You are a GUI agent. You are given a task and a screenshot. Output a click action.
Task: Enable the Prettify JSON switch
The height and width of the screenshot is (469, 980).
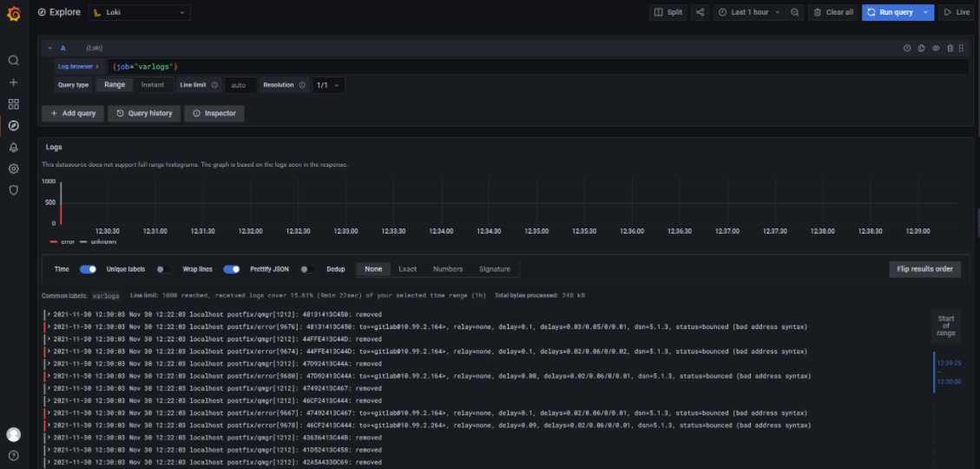pyautogui.click(x=307, y=269)
